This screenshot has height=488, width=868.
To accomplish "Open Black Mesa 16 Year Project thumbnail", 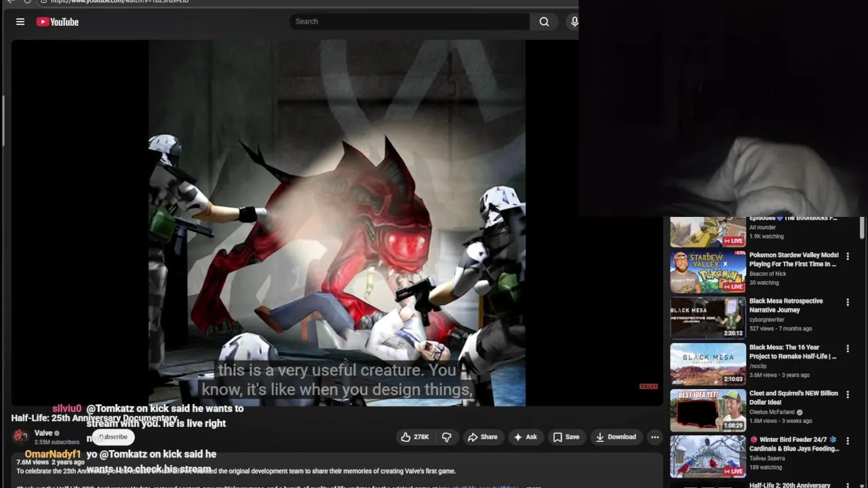I will (x=708, y=364).
